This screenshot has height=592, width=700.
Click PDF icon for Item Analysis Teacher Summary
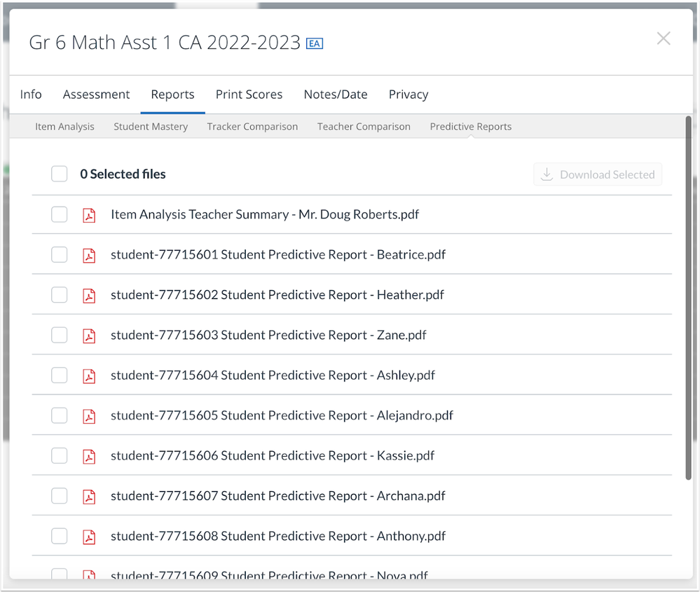pos(89,215)
